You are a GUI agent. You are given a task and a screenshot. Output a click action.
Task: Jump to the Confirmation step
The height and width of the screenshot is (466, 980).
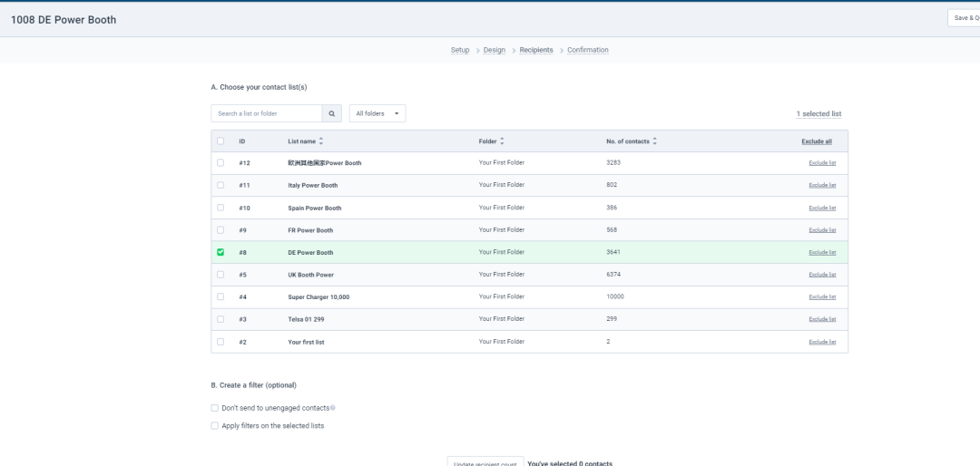(588, 50)
